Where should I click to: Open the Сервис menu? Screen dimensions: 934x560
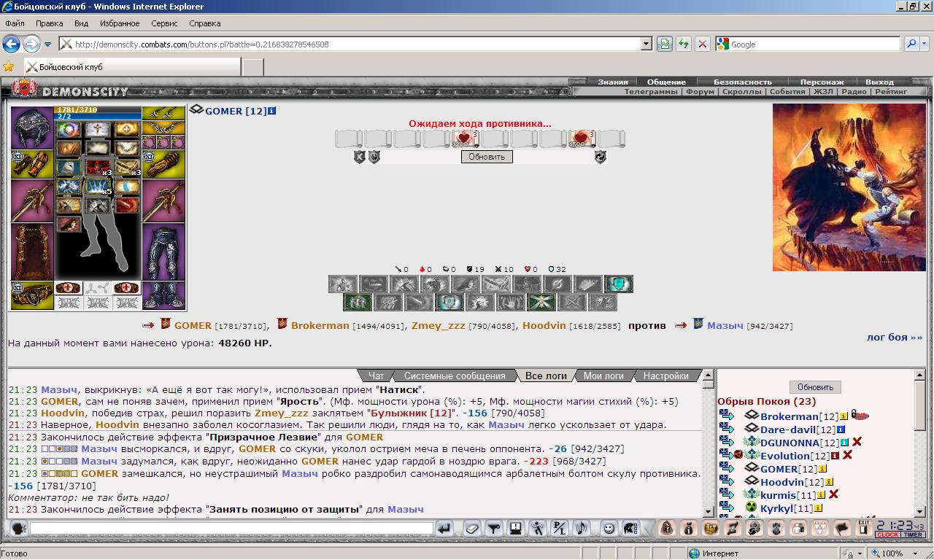[x=164, y=23]
